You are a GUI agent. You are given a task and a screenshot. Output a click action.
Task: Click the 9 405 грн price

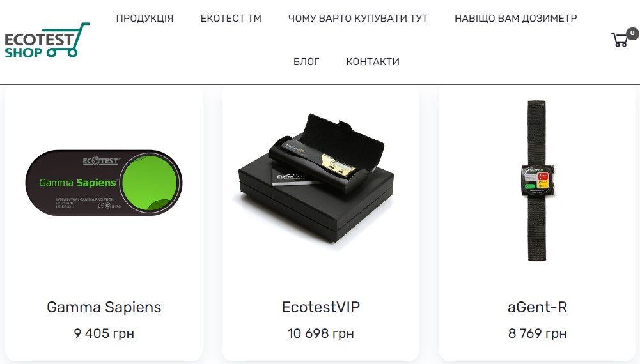tap(104, 333)
